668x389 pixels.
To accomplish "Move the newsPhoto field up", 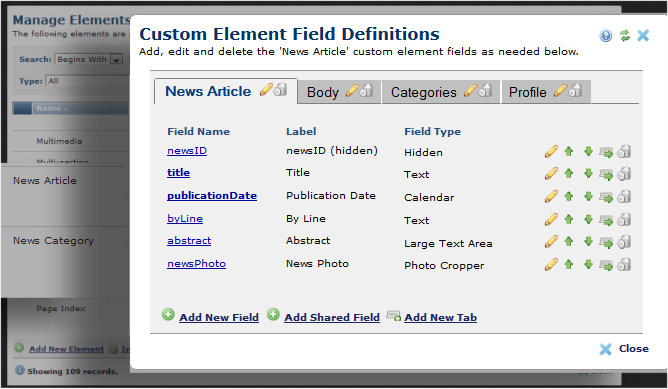I will pos(569,264).
